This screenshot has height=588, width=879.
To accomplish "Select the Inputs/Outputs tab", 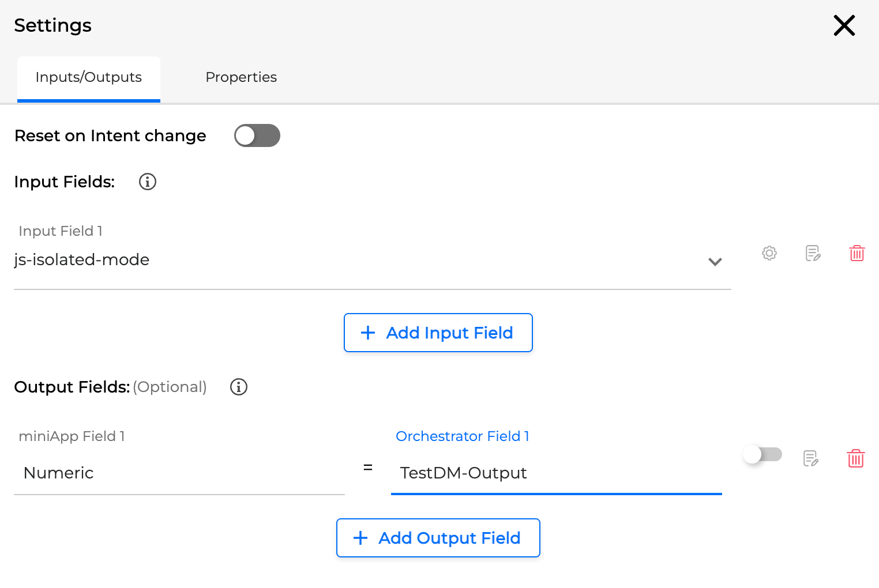I will (x=89, y=77).
